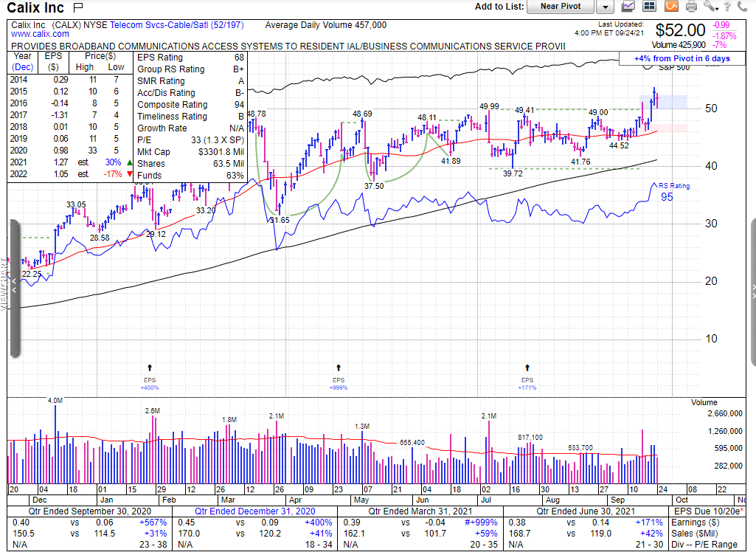The image size is (756, 555).
Task: Click the Acc/Dis Rating B- row
Action: click(x=190, y=93)
